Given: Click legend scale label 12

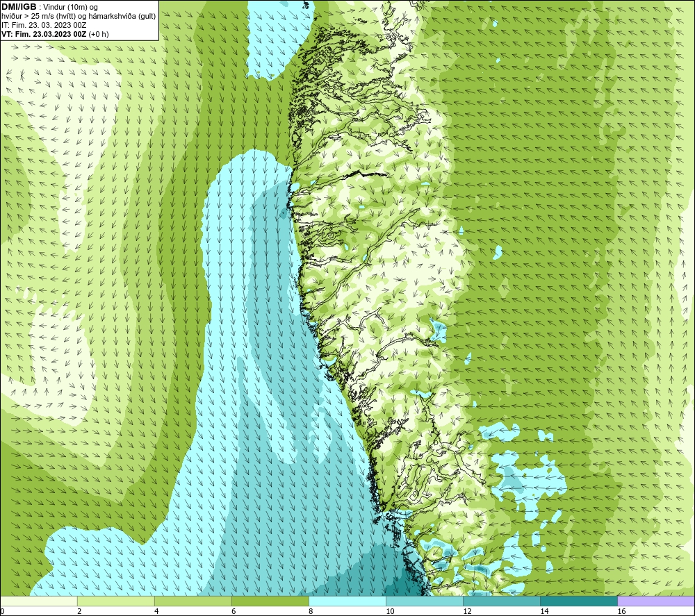Looking at the screenshot, I should pos(467,612).
